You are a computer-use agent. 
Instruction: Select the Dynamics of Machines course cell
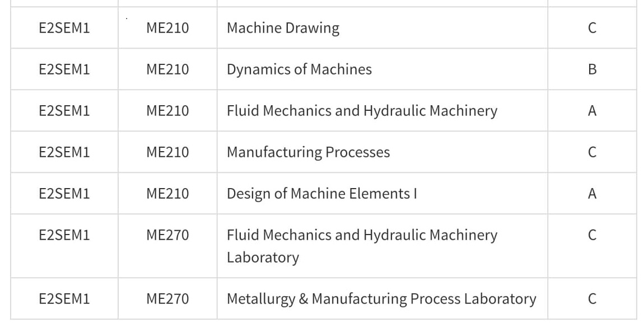click(x=382, y=69)
